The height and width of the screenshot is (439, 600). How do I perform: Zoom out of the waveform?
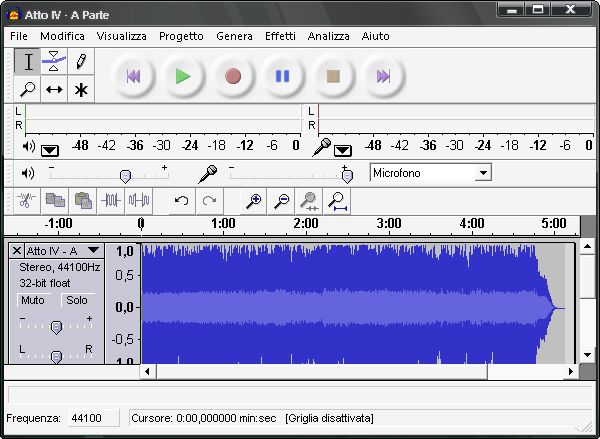pos(281,201)
